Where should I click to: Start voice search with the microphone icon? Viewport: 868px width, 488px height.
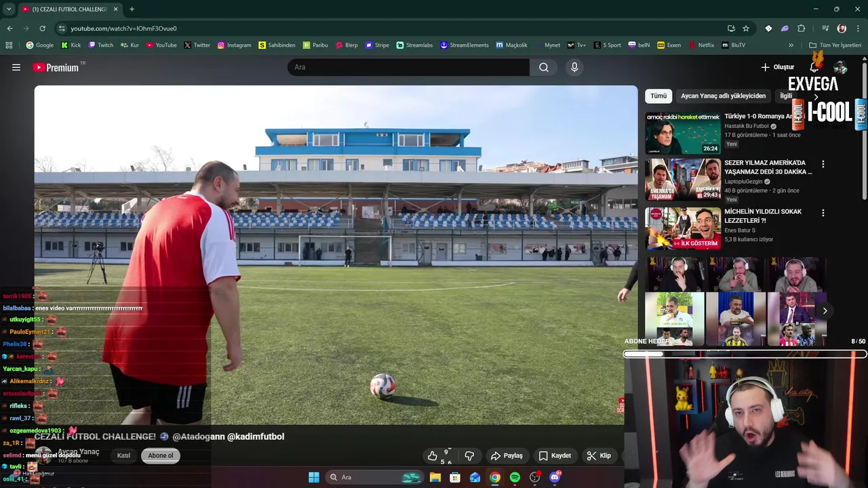pyautogui.click(x=574, y=67)
